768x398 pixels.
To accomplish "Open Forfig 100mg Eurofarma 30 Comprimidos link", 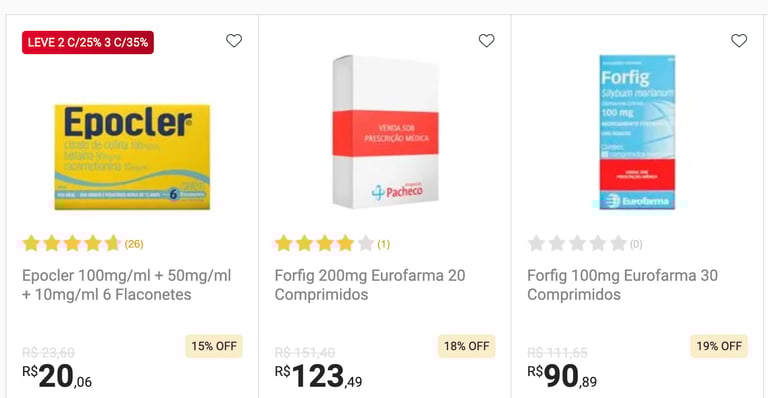I will click(622, 285).
